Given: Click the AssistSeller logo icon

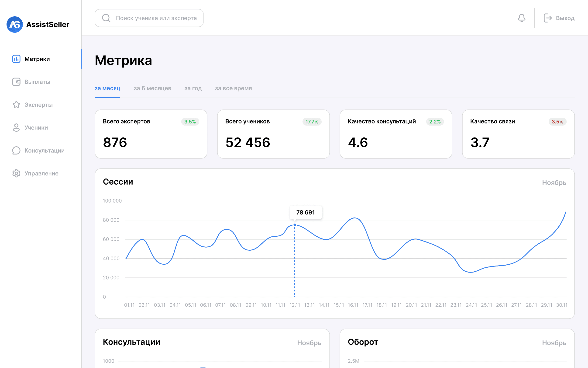Looking at the screenshot, I should click(x=15, y=24).
